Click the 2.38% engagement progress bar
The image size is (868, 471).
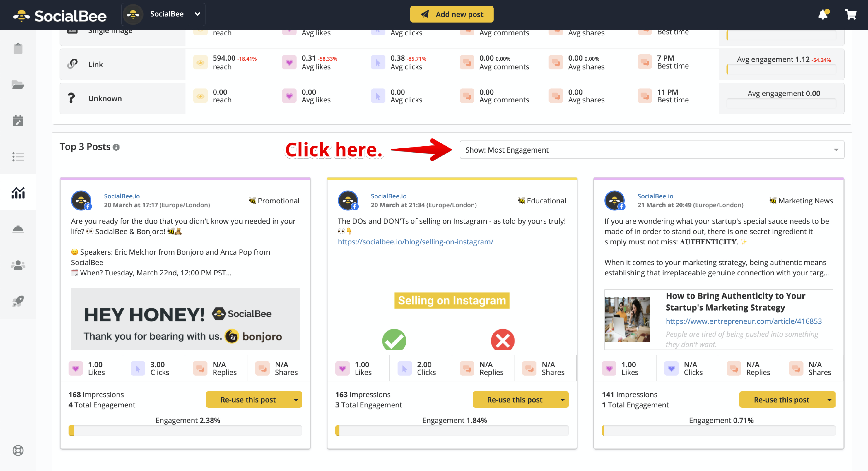pos(185,431)
